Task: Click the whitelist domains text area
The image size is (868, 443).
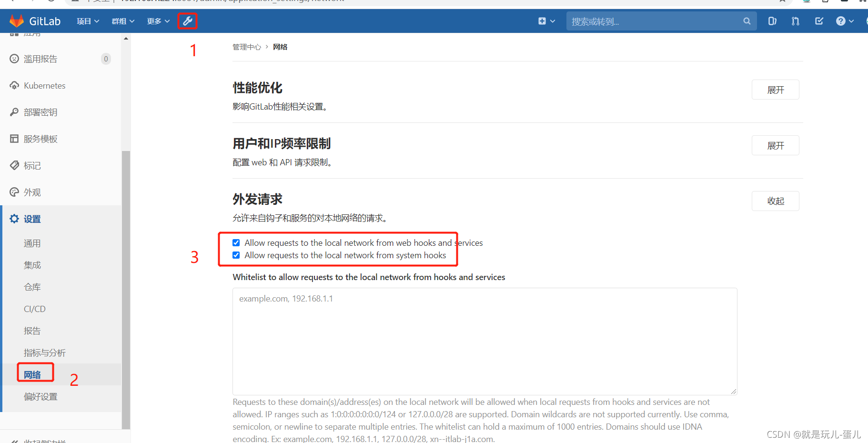Action: point(484,341)
